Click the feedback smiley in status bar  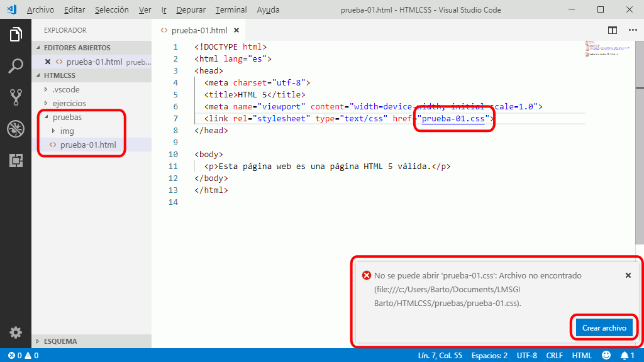[x=606, y=355]
